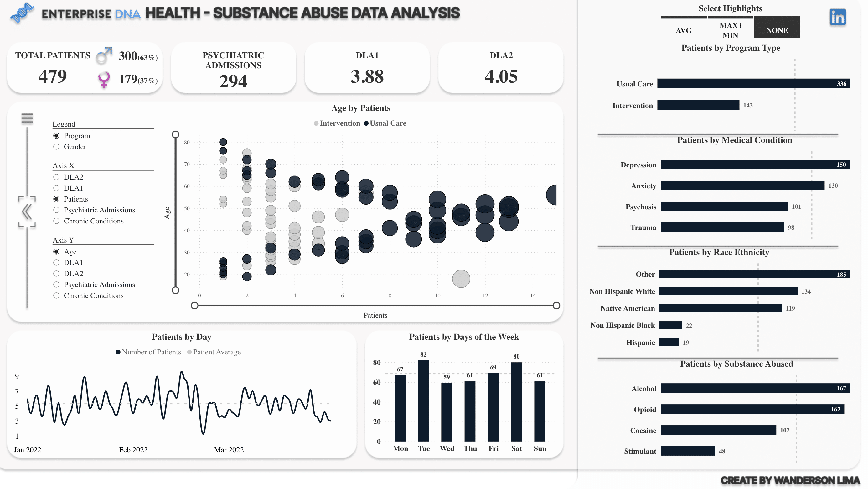Select the hamburger menu icon left panel
The height and width of the screenshot is (492, 868).
click(27, 118)
